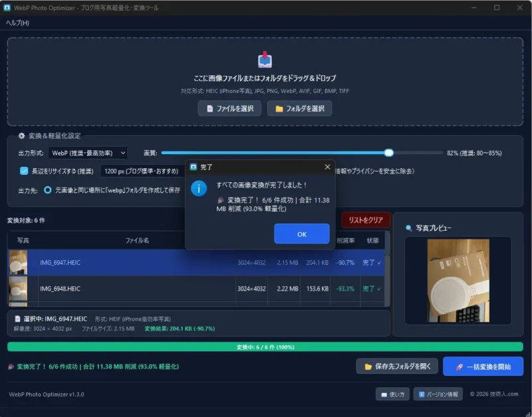Select the webp folder output radio button
Image resolution: width=532 pixels, height=417 pixels.
point(47,190)
